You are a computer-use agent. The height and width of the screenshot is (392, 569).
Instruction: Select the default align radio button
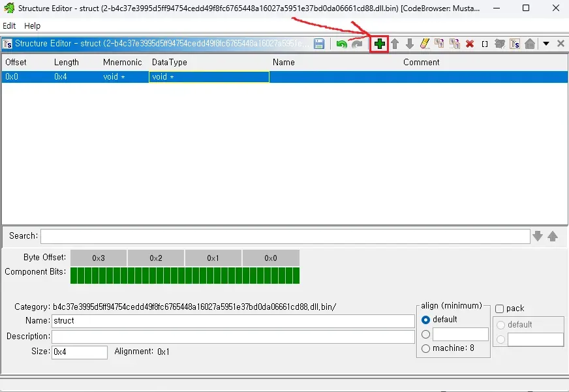(426, 320)
